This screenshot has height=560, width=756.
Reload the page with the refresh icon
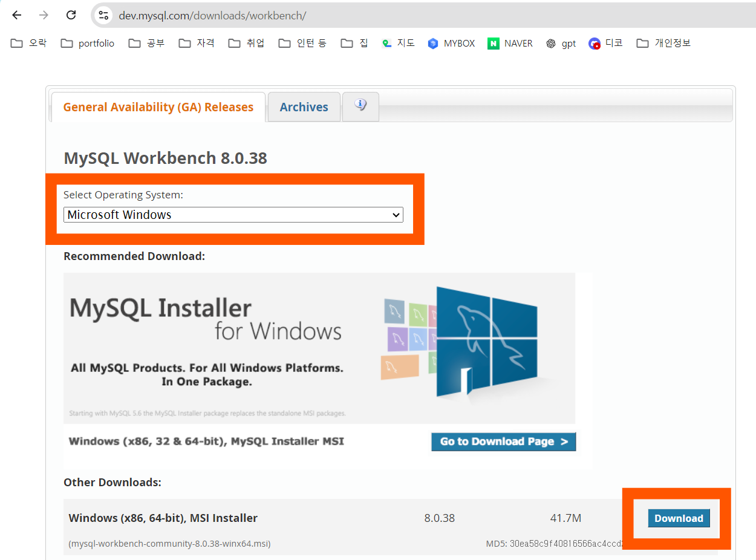(x=71, y=15)
